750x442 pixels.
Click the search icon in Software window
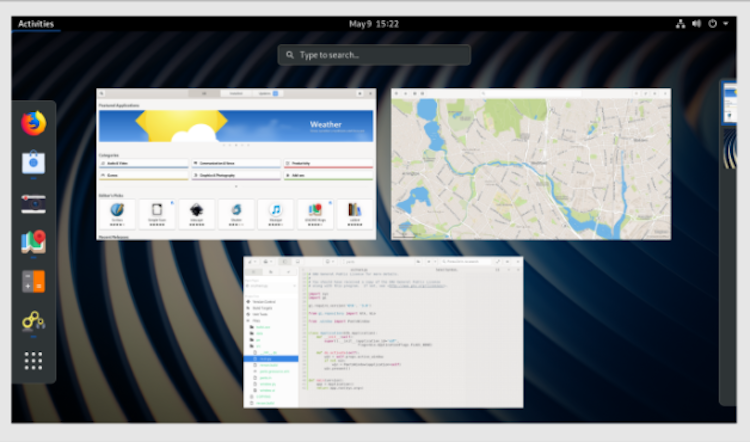[102, 93]
